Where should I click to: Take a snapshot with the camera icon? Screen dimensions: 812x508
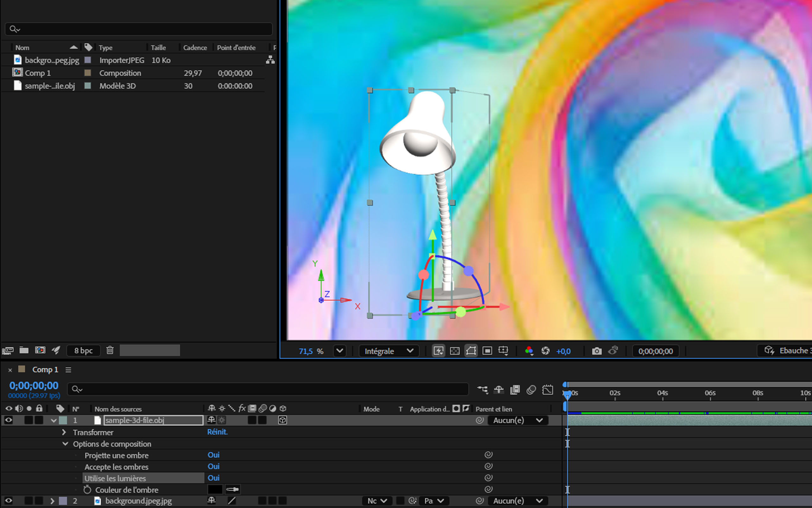(x=597, y=351)
